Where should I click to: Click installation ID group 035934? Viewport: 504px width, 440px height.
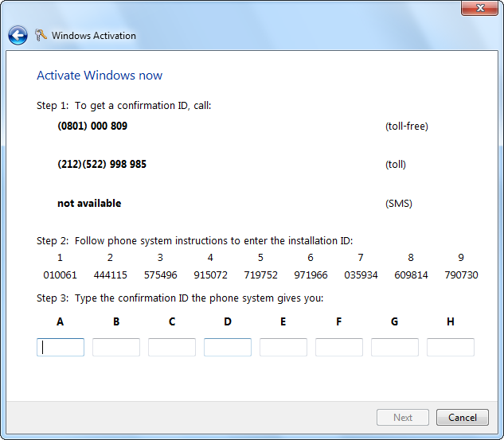[x=361, y=275]
